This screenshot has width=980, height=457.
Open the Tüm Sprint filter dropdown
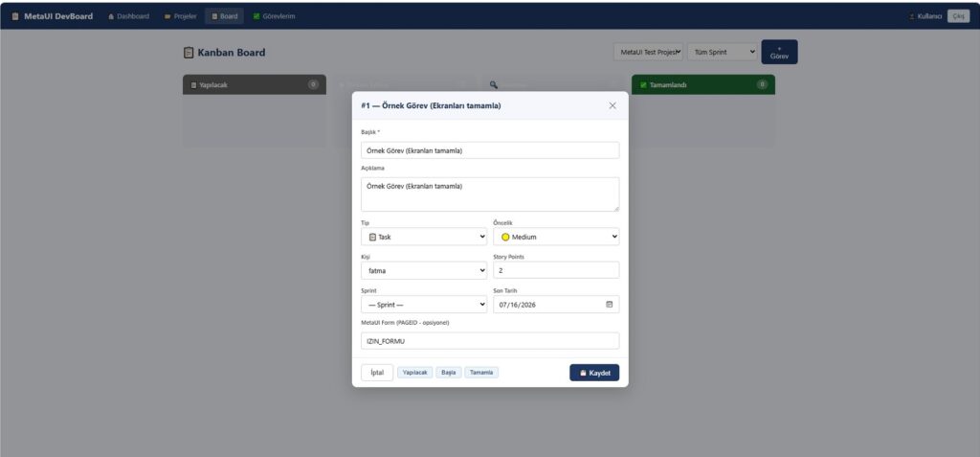click(722, 52)
